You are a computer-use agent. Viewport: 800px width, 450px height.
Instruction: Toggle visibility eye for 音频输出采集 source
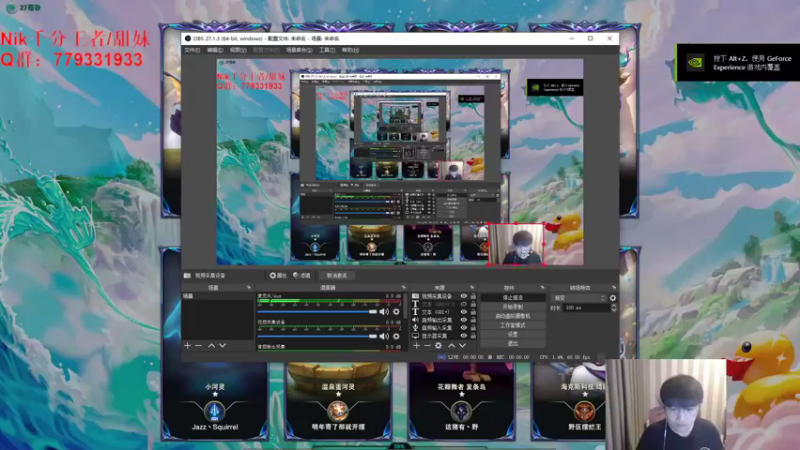click(464, 320)
